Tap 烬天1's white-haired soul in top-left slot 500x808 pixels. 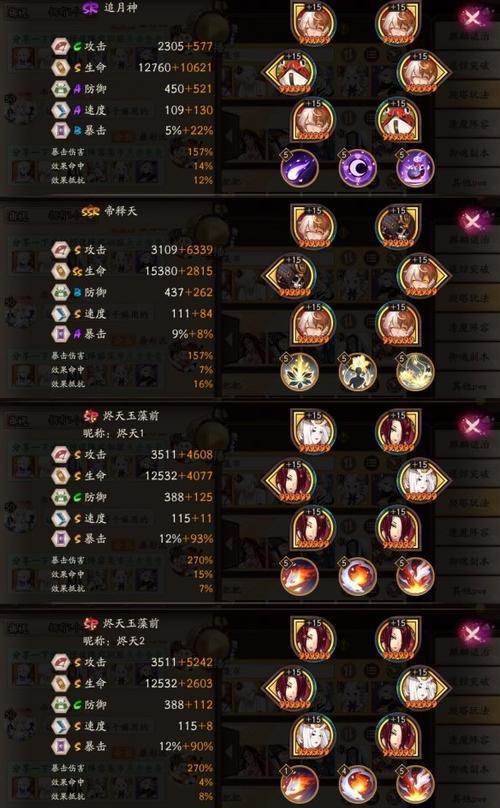click(x=314, y=432)
